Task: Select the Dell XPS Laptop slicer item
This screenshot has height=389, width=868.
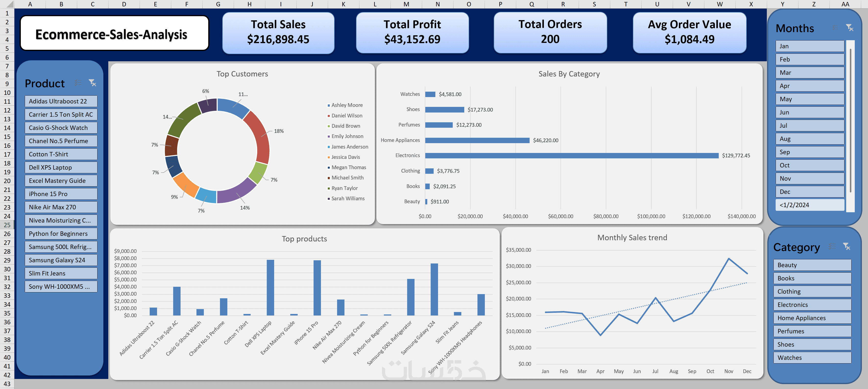Action: 61,167
